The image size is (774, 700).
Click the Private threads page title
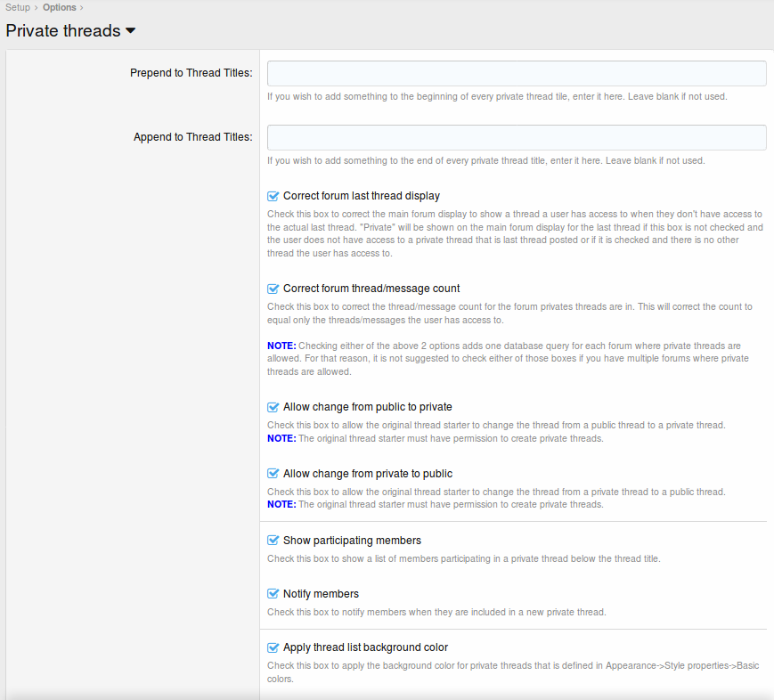click(x=62, y=31)
